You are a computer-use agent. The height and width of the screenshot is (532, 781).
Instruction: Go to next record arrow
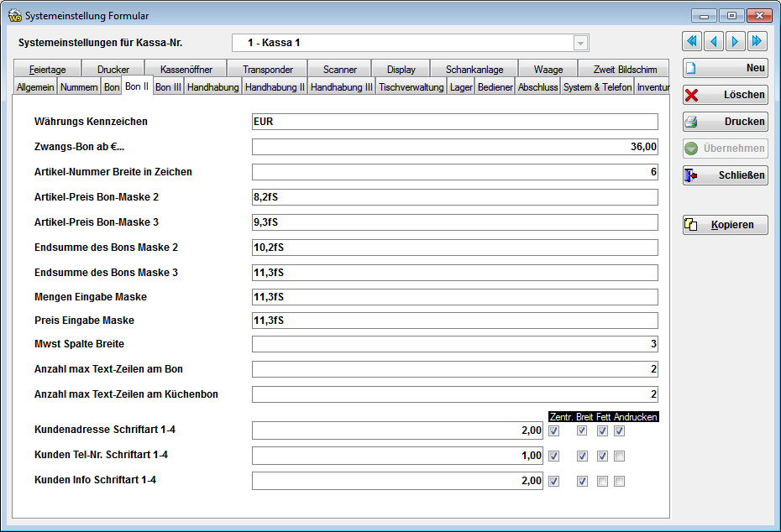(x=735, y=41)
